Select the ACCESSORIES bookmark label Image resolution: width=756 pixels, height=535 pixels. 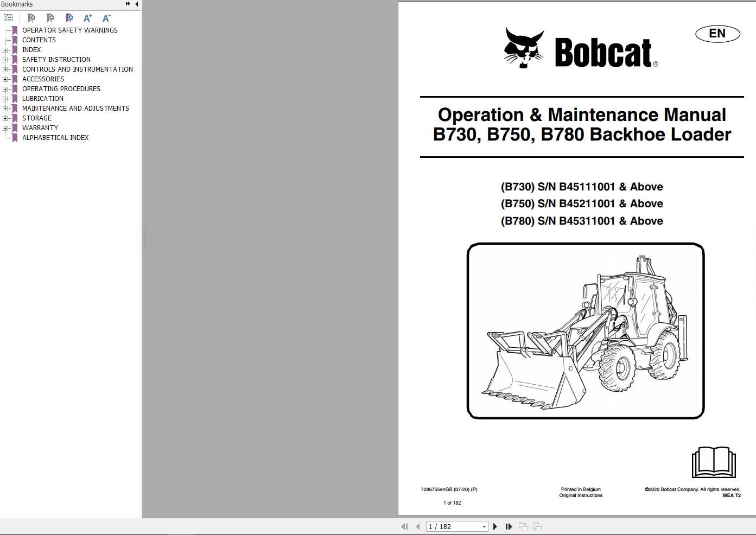coord(43,79)
